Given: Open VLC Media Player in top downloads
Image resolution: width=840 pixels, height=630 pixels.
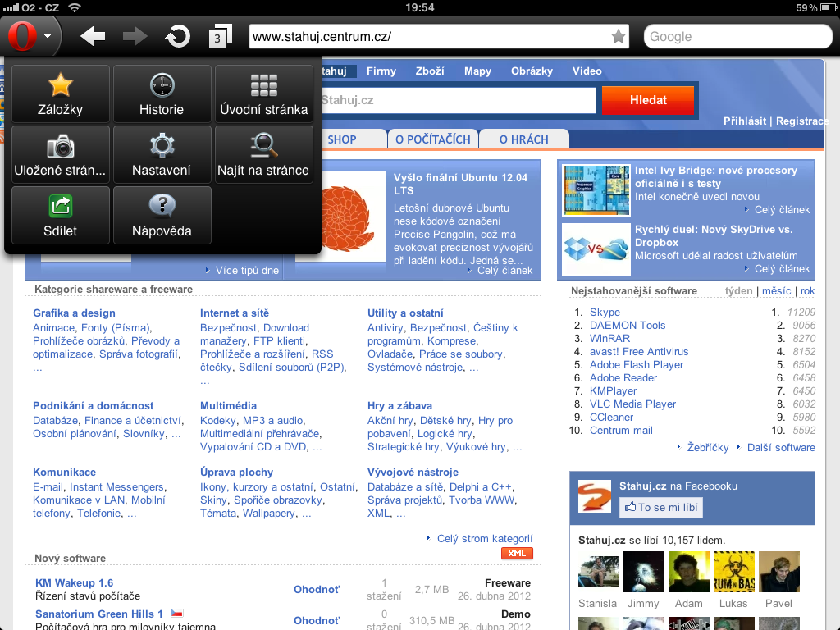Looking at the screenshot, I should pos(632,404).
